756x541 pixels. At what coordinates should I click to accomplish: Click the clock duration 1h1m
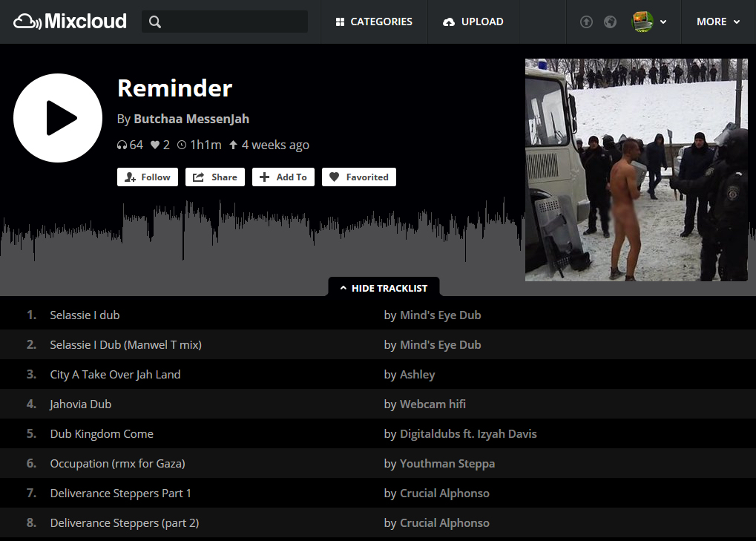coord(199,145)
